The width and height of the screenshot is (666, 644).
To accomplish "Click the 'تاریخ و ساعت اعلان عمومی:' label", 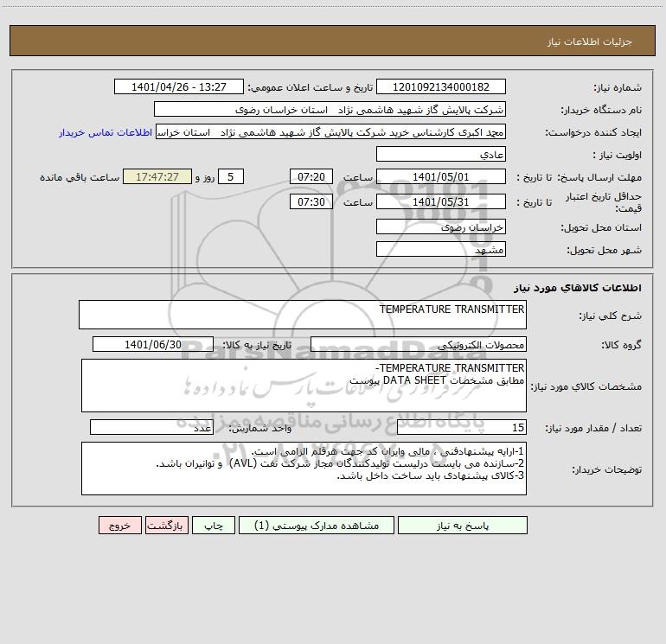I will [311, 87].
